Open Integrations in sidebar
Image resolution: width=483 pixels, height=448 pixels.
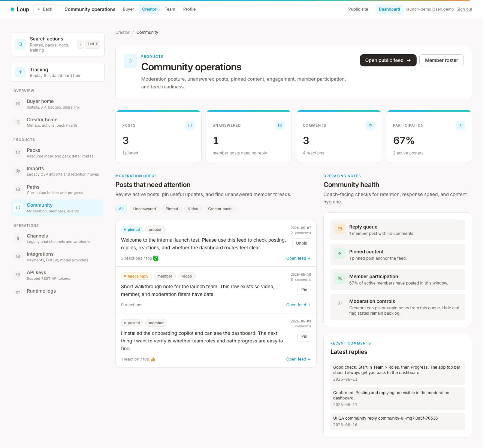point(57,257)
